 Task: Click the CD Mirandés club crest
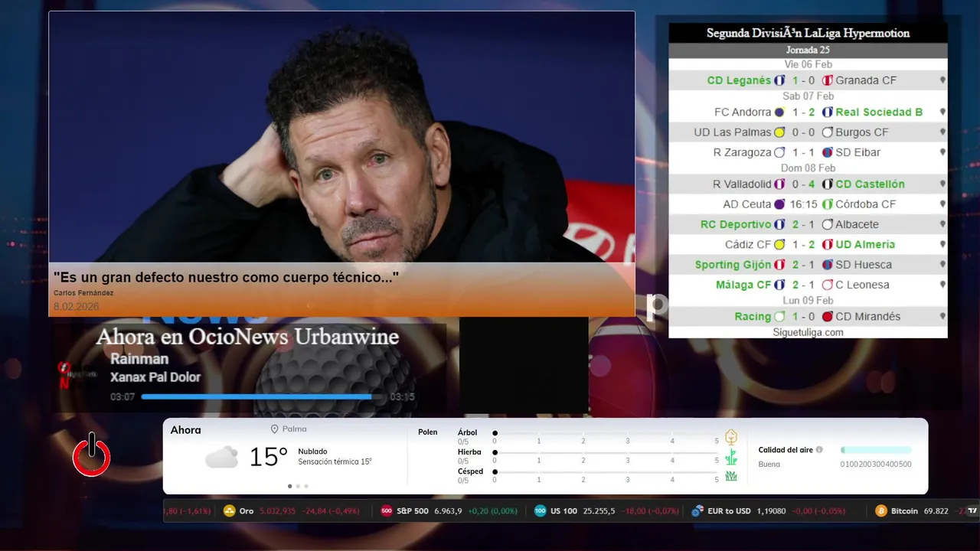coord(827,317)
